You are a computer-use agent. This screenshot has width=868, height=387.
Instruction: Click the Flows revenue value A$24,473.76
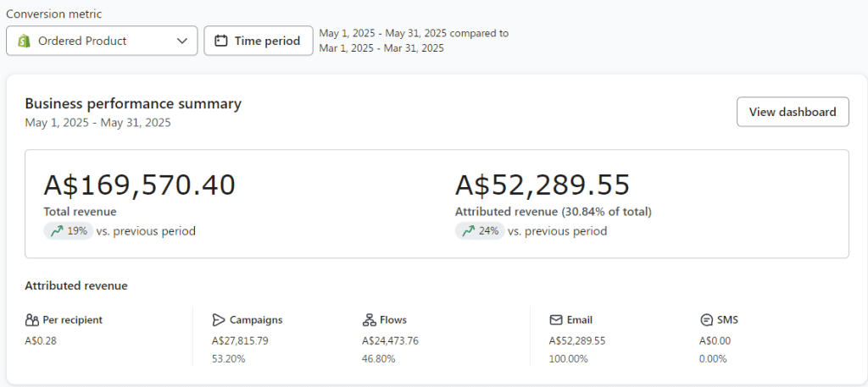click(x=390, y=340)
